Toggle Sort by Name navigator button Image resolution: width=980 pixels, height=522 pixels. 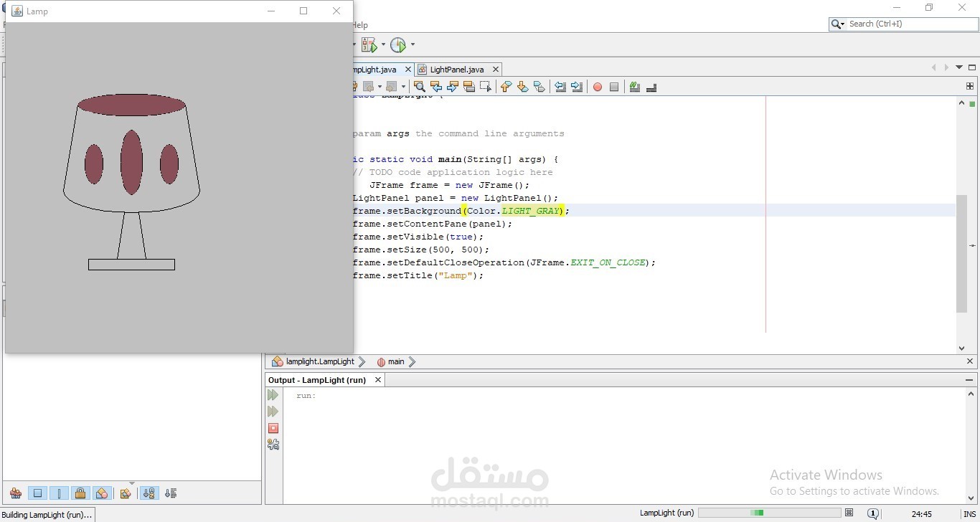149,493
